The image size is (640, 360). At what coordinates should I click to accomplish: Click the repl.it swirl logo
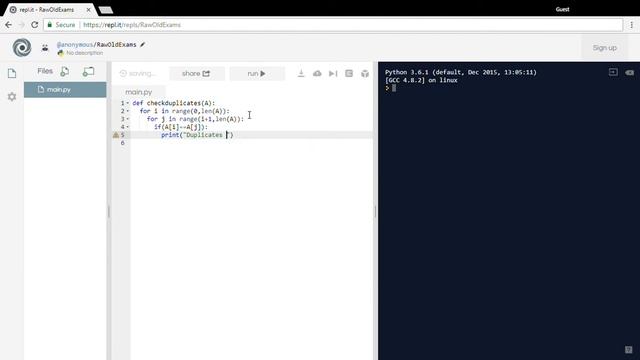[x=22, y=48]
